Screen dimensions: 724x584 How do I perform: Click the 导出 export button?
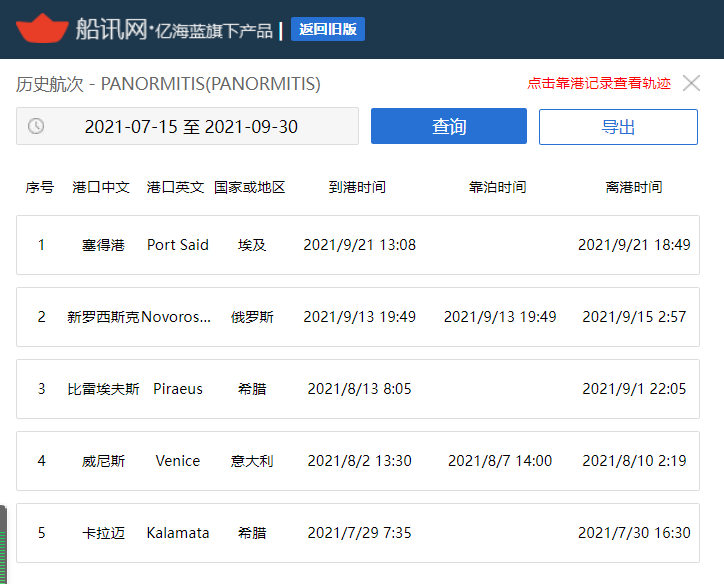[x=618, y=127]
